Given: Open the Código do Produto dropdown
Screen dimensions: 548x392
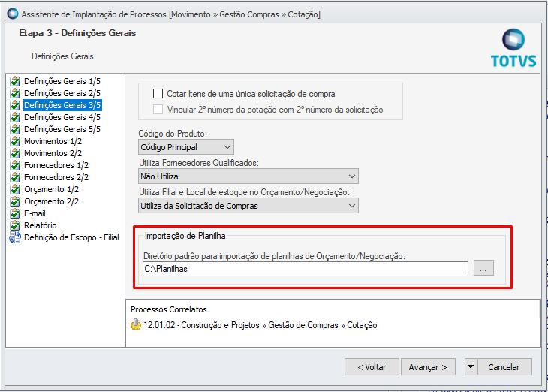Looking at the screenshot, I should coord(186,147).
